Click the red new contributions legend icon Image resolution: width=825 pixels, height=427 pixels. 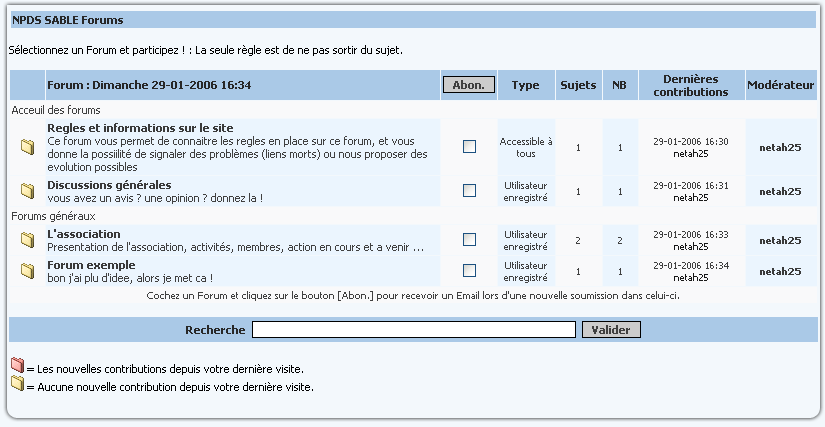click(16, 366)
